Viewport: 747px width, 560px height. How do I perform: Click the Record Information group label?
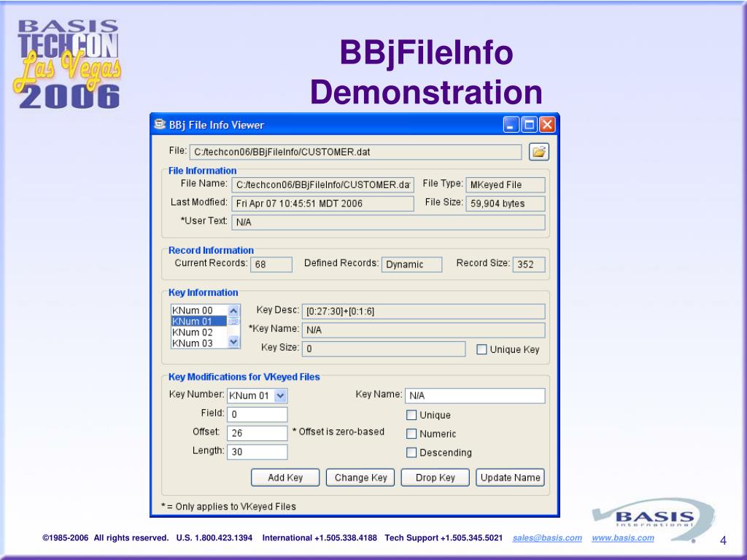click(x=211, y=250)
